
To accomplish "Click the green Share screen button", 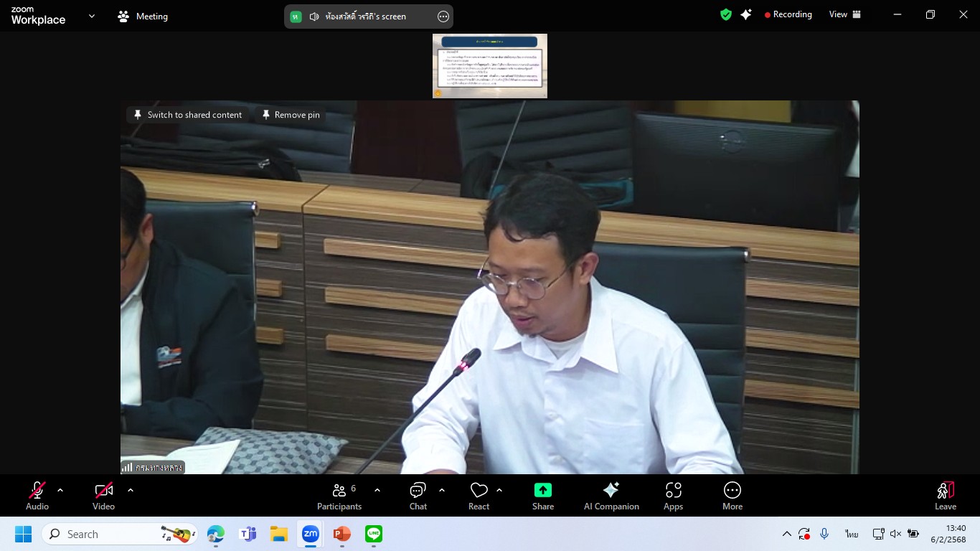I will point(543,496).
